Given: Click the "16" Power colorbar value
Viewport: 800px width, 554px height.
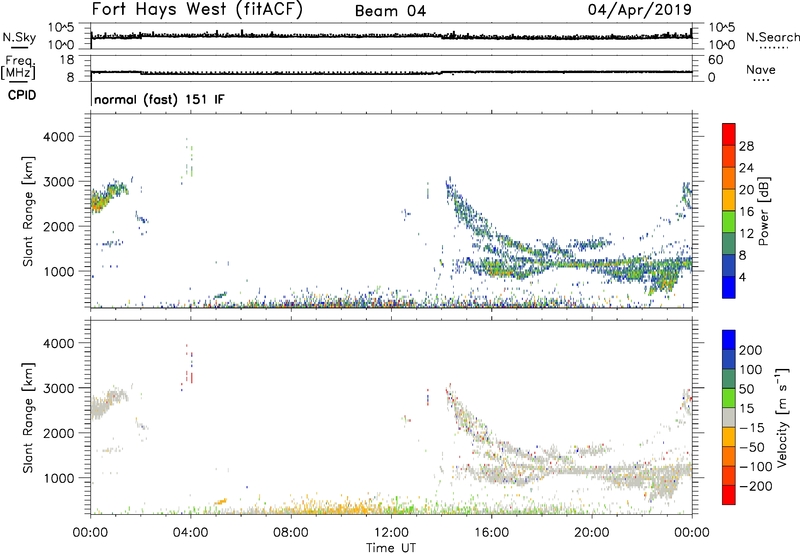Looking at the screenshot, I should 746,212.
